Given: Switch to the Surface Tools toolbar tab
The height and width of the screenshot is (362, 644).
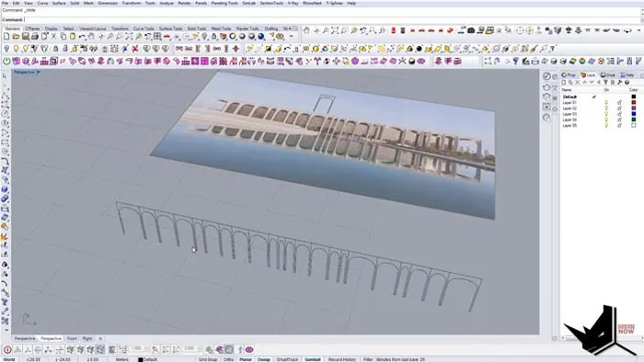Looking at the screenshot, I should 170,28.
